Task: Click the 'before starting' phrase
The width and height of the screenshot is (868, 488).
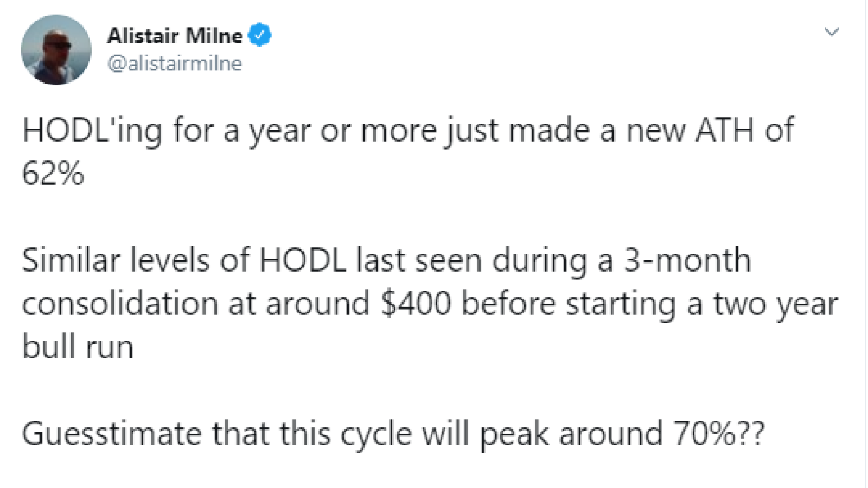Action: [x=569, y=304]
